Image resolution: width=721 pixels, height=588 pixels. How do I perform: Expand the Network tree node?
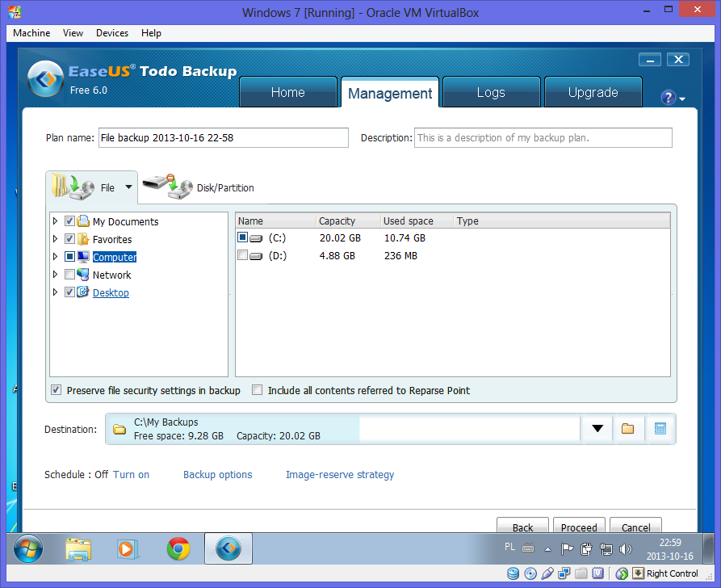(x=55, y=275)
